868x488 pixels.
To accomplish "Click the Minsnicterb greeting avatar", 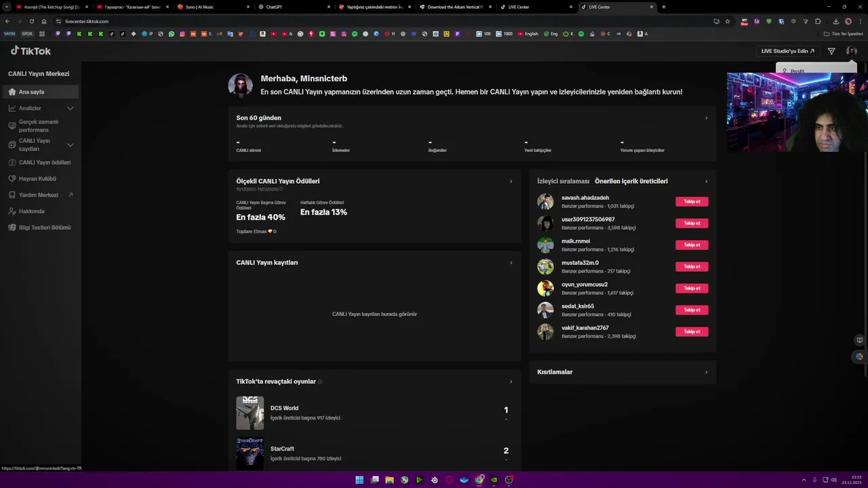I will point(240,85).
